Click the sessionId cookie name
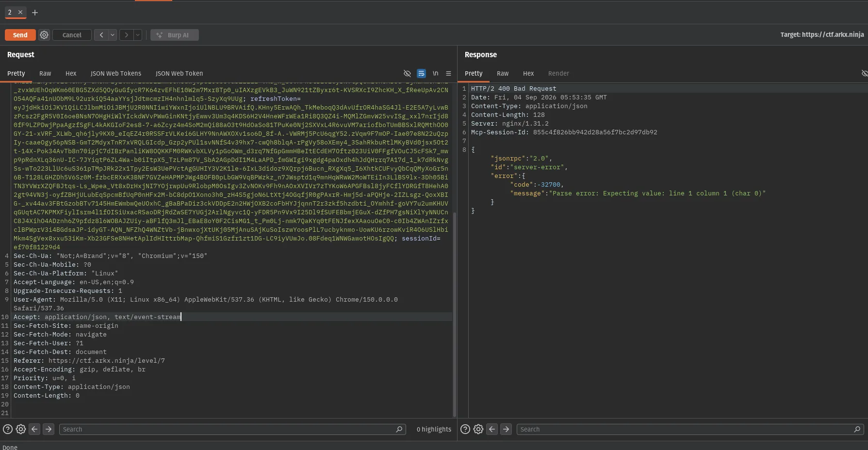Viewport: 868px width, 450px height. pos(419,238)
